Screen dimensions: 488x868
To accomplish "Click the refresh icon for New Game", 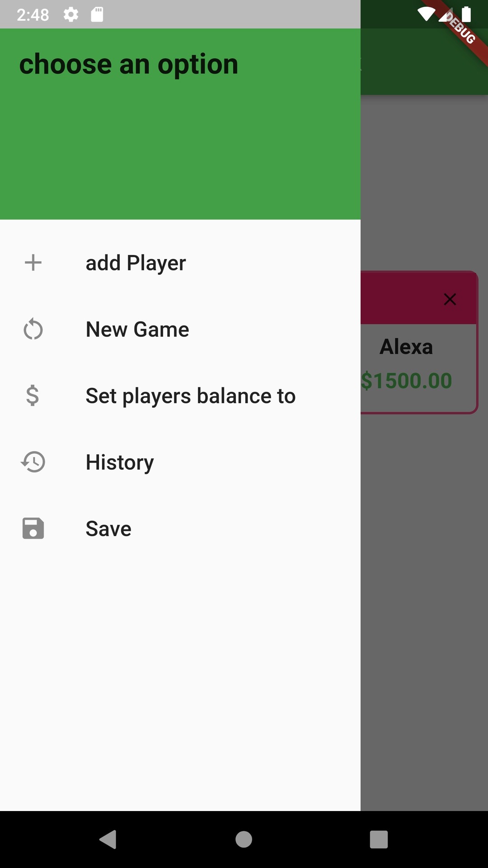I will 33,329.
